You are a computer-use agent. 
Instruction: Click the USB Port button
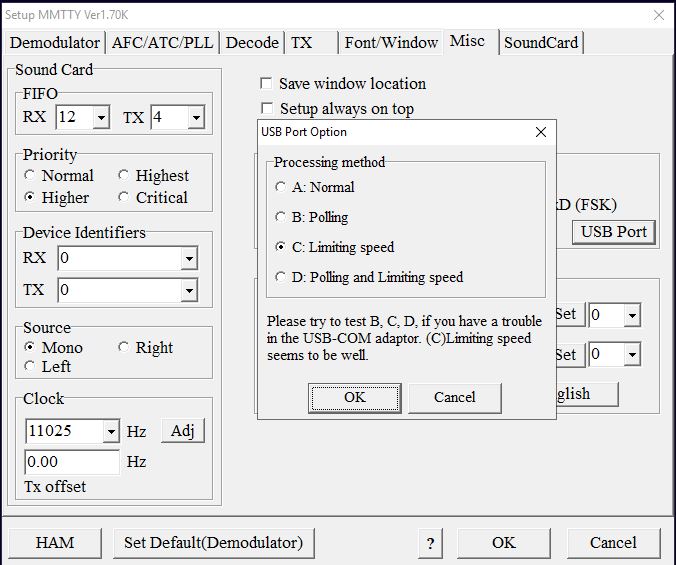[614, 232]
